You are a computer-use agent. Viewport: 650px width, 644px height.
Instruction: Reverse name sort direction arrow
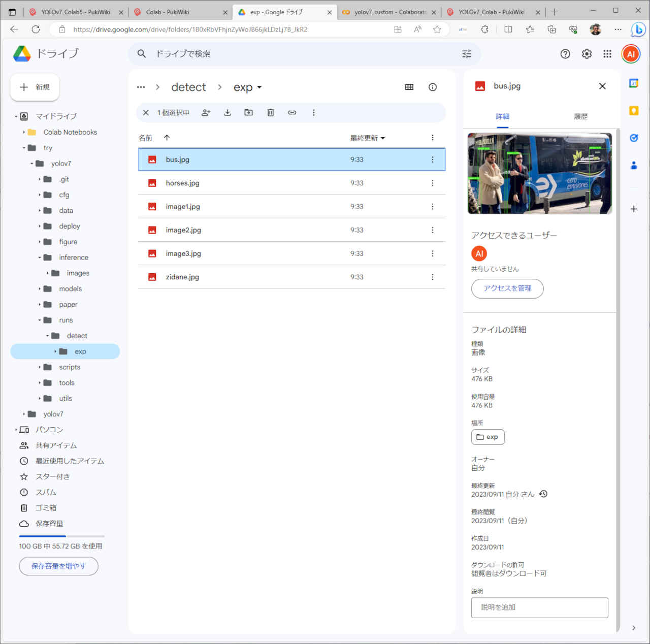[x=167, y=138]
